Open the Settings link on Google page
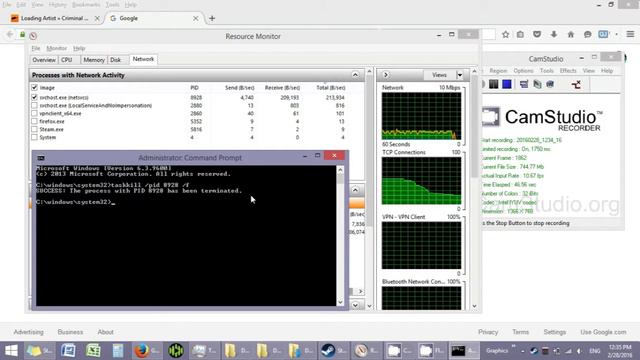Viewport: 640px width, 360px height. (555, 332)
